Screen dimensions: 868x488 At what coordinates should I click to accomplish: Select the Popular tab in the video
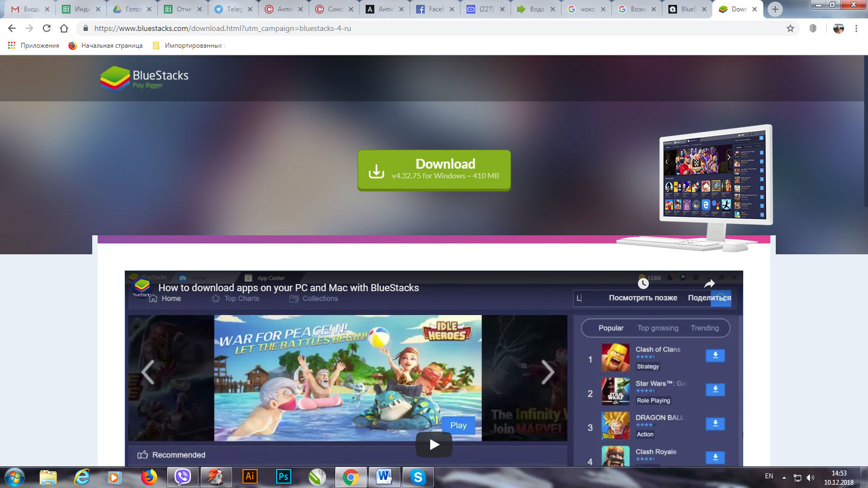tap(611, 328)
